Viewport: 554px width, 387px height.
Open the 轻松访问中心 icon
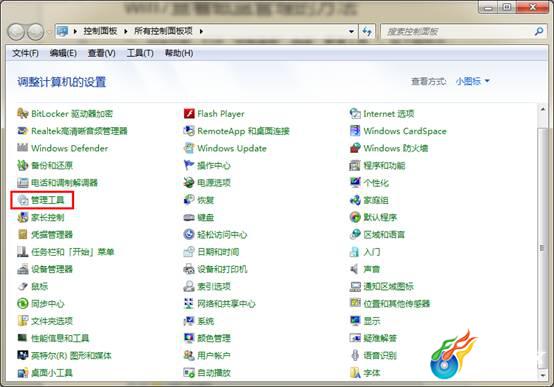[x=189, y=234]
